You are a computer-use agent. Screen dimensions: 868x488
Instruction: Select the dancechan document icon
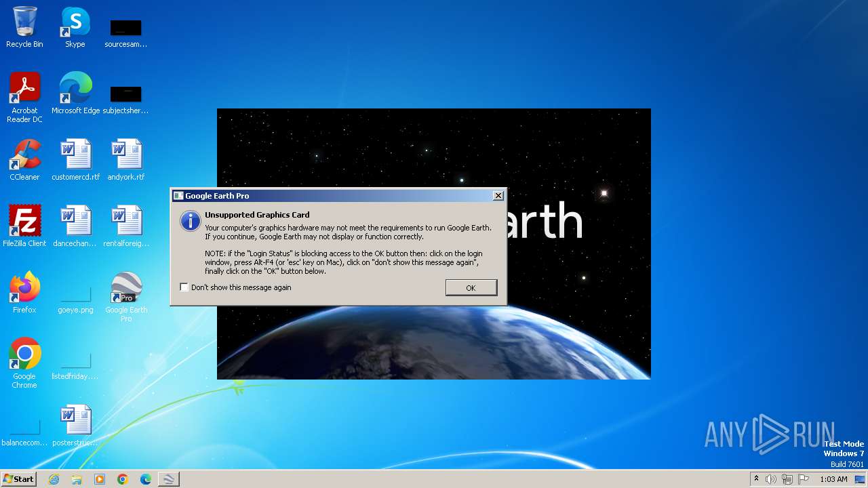tap(75, 226)
